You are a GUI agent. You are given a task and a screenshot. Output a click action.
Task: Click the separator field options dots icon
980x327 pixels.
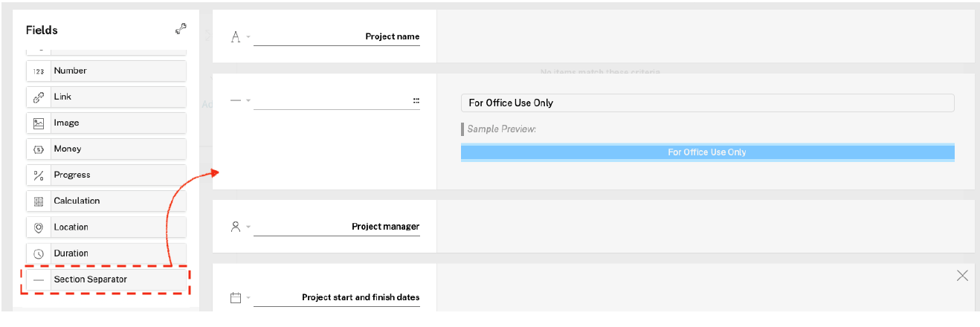click(416, 100)
